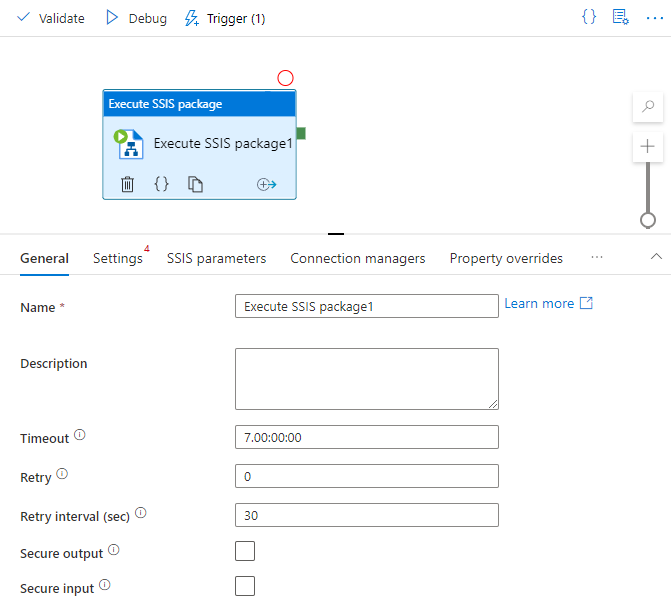The image size is (671, 613).
Task: Select the Execute SSIS package activity icon
Action: (x=128, y=144)
